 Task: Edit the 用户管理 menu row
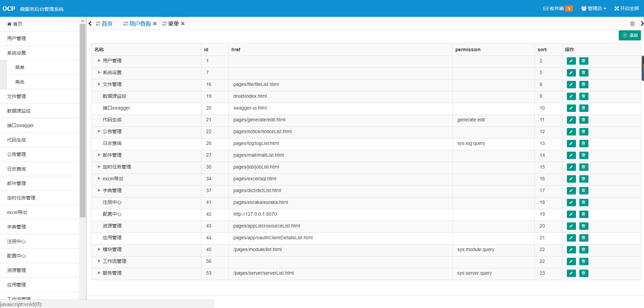click(x=571, y=61)
